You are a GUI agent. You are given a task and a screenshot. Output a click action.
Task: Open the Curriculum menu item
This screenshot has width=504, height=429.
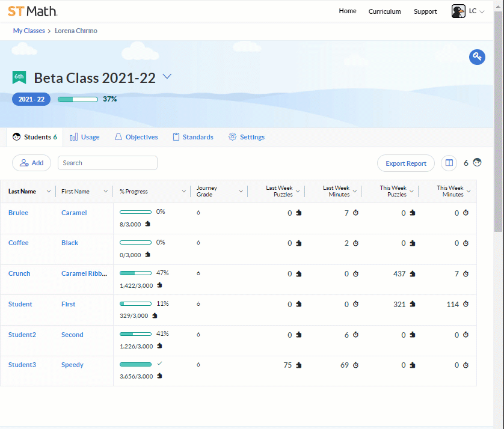tap(384, 11)
